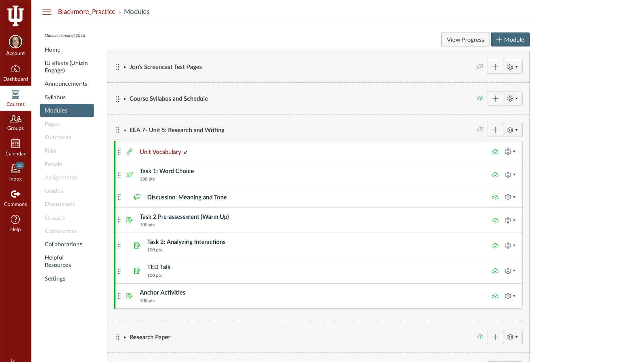Open settings dropdown for Jon's Screencast Test Pages
The height and width of the screenshot is (362, 644).
click(513, 67)
